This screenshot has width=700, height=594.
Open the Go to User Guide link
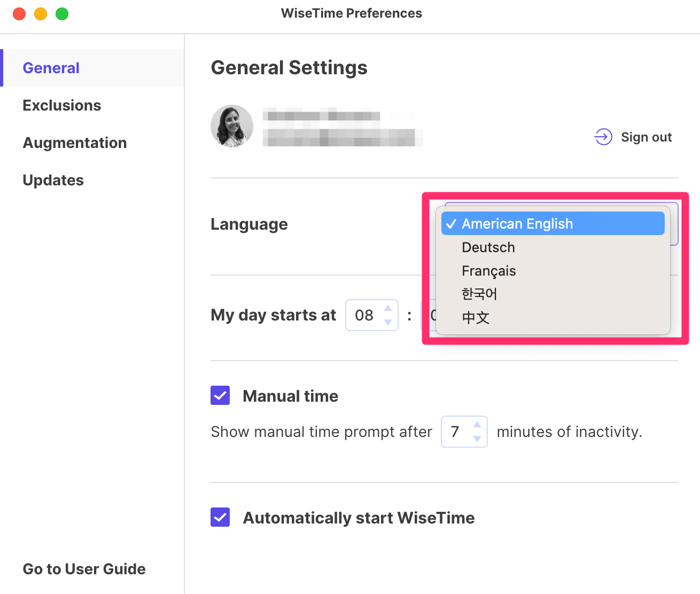coord(84,569)
